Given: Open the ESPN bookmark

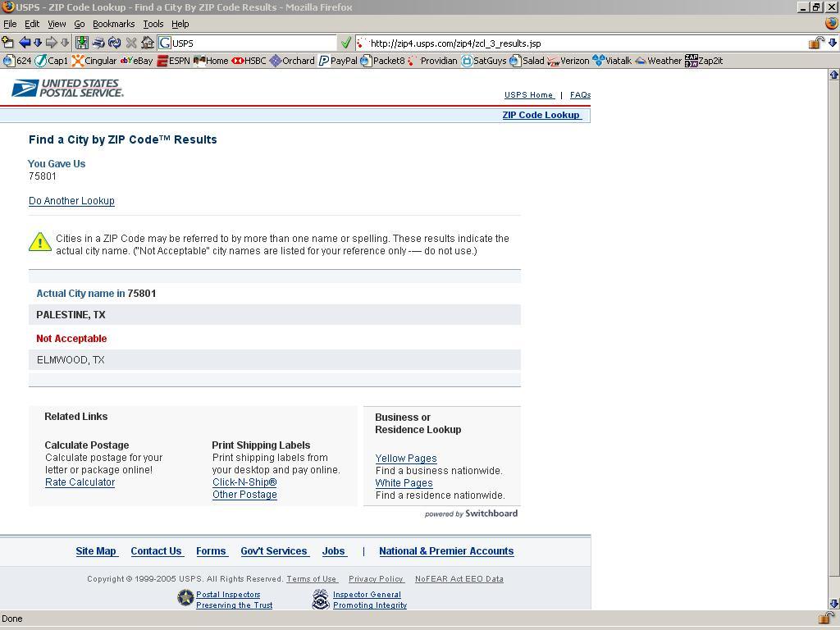Looking at the screenshot, I should (x=173, y=61).
